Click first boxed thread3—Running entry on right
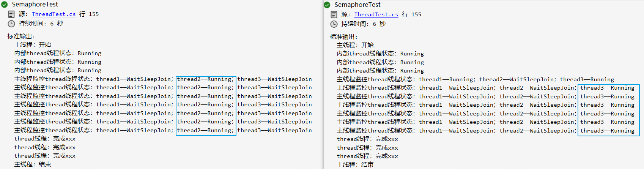This screenshot has width=644, height=169. point(607,88)
